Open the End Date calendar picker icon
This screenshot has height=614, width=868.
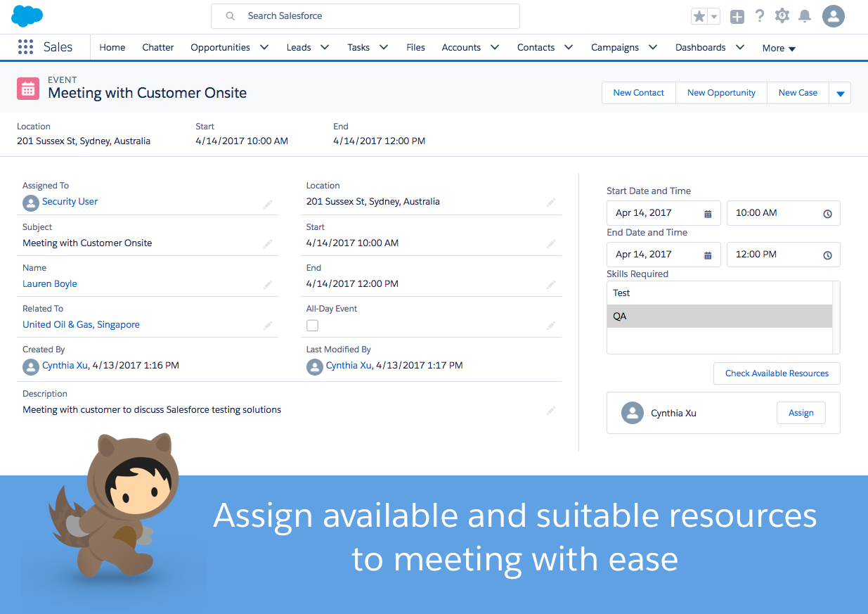tap(708, 255)
